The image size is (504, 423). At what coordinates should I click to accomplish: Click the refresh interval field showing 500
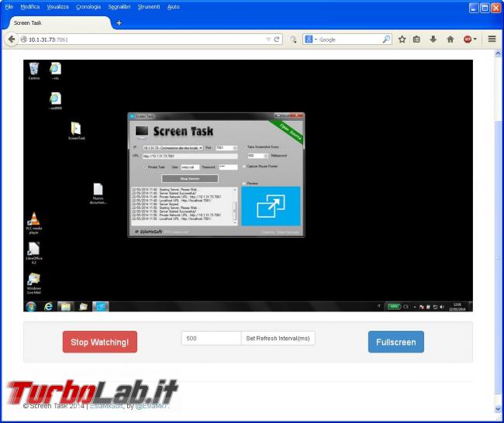click(x=211, y=339)
